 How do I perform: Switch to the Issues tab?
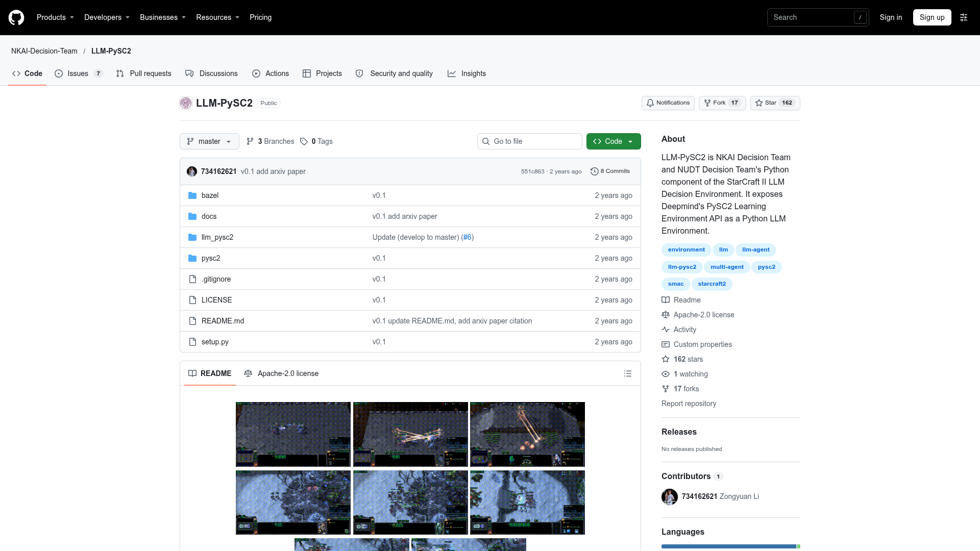point(79,73)
